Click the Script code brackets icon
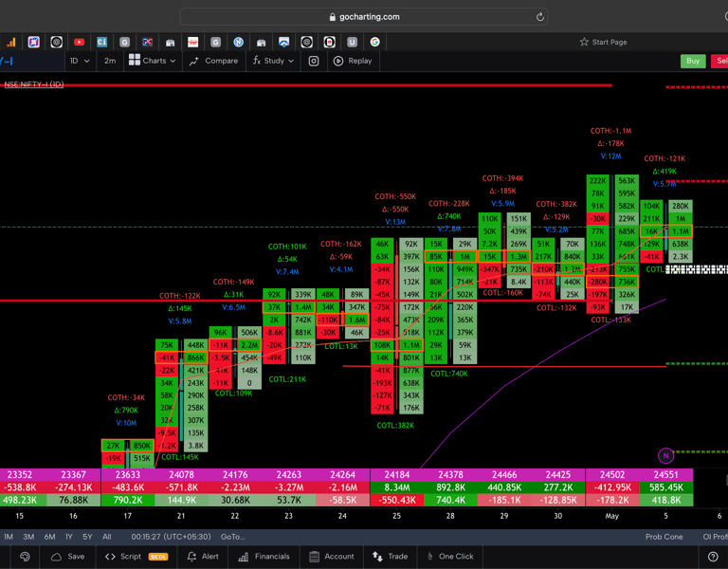Screen dimensions: 728x569 point(110,557)
